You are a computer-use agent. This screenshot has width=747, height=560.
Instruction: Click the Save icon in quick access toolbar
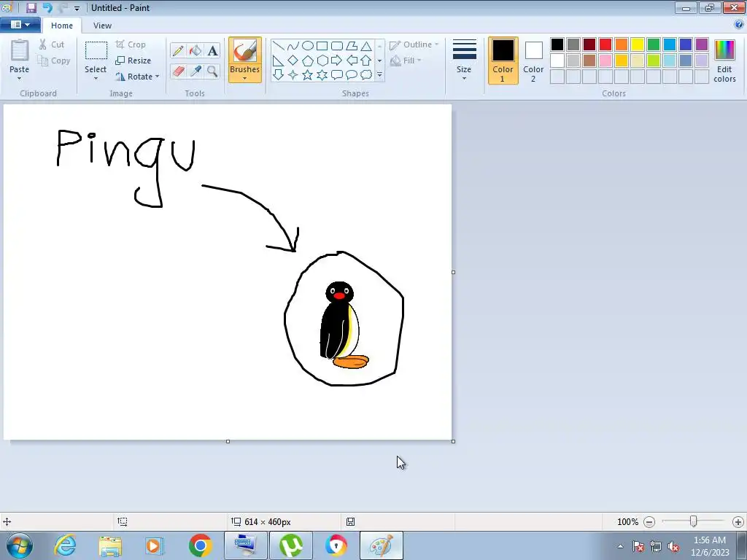coord(31,7)
